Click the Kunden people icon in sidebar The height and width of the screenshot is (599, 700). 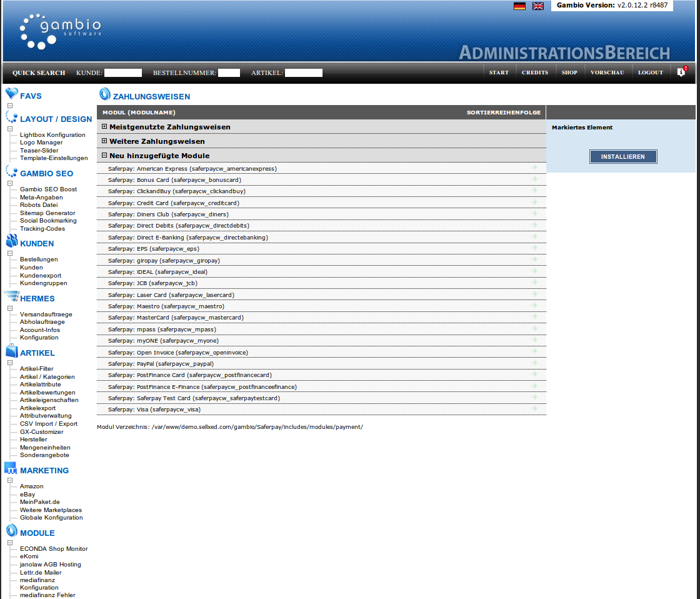11,242
